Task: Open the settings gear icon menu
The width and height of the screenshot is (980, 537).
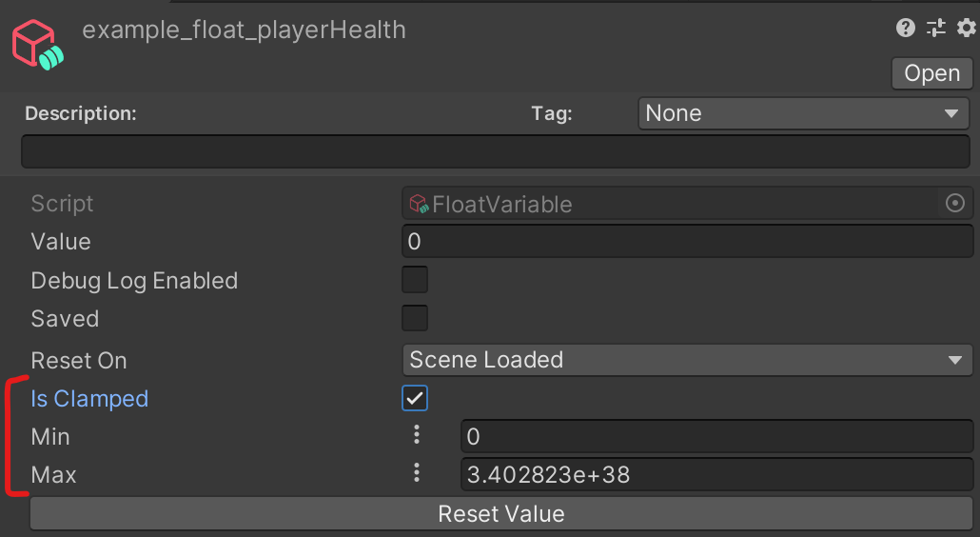Action: point(967,29)
